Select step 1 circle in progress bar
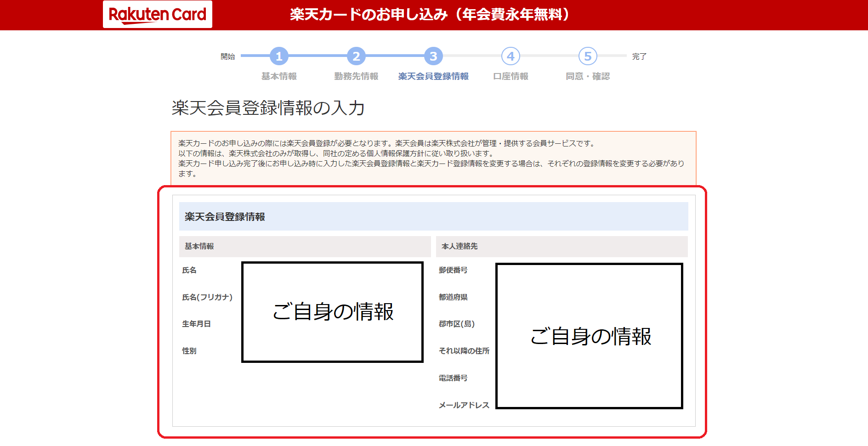868x446 pixels. pyautogui.click(x=279, y=56)
